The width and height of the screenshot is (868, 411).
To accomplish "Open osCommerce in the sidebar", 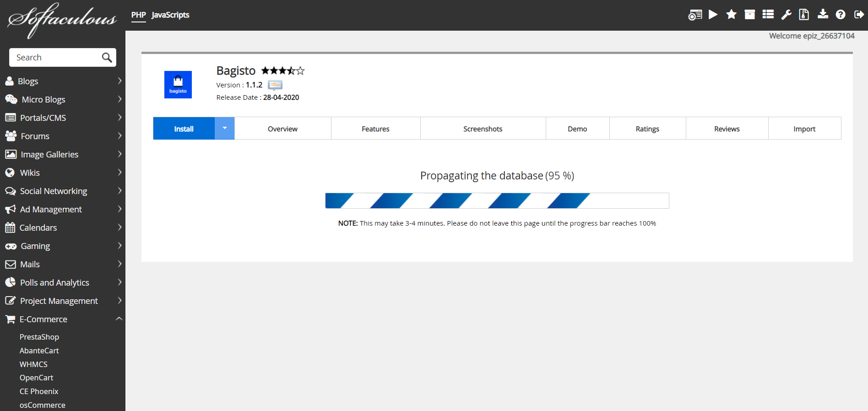I will tap(43, 405).
